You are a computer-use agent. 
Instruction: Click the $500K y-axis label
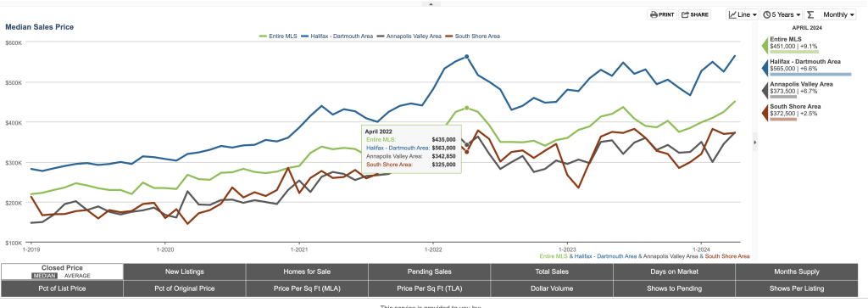pos(13,82)
